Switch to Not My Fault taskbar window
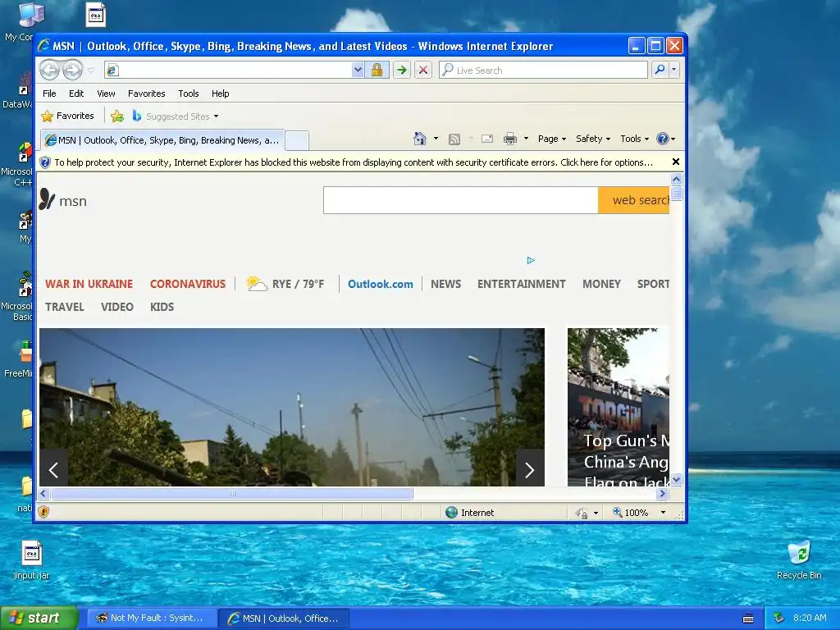Viewport: 840px width, 630px height. pyautogui.click(x=152, y=619)
